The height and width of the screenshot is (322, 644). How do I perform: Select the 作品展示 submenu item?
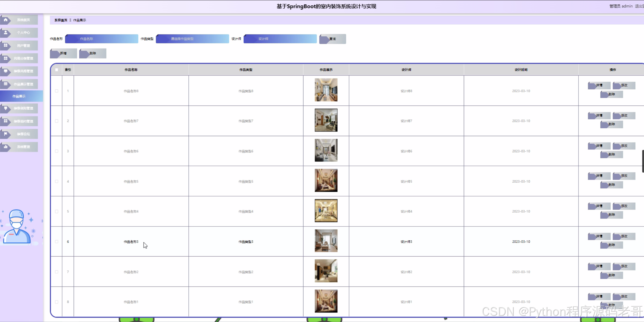pyautogui.click(x=19, y=96)
